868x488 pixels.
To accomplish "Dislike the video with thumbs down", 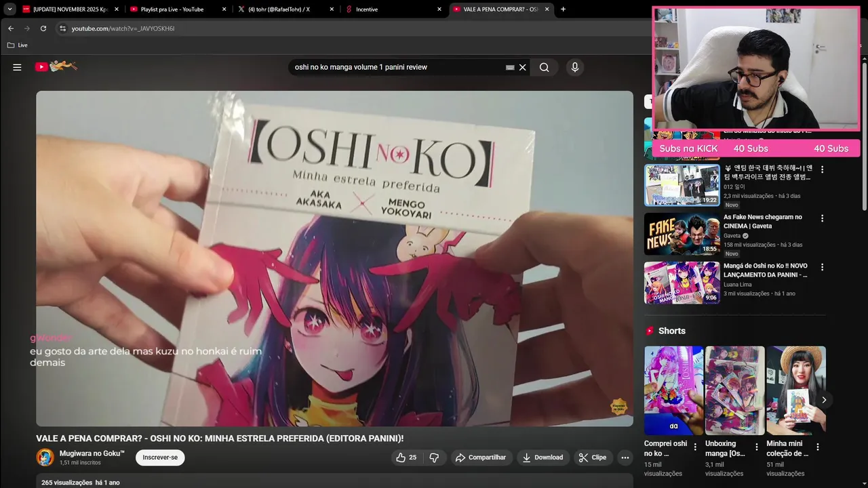I will [434, 457].
